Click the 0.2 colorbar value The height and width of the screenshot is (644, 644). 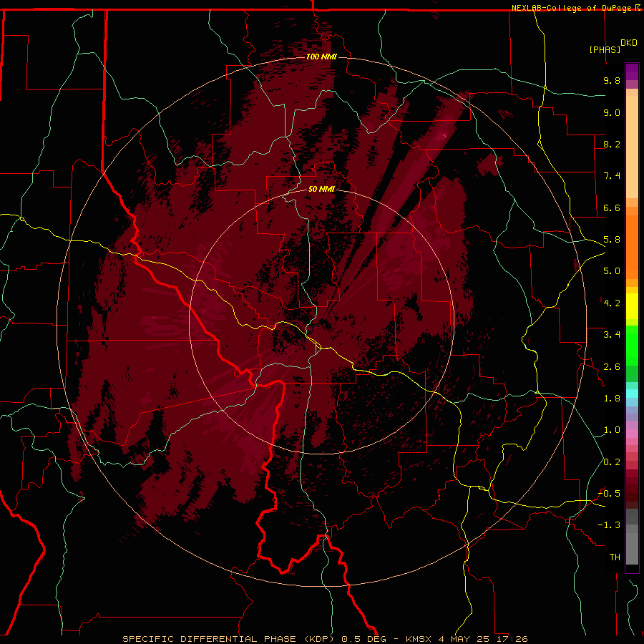tap(612, 462)
